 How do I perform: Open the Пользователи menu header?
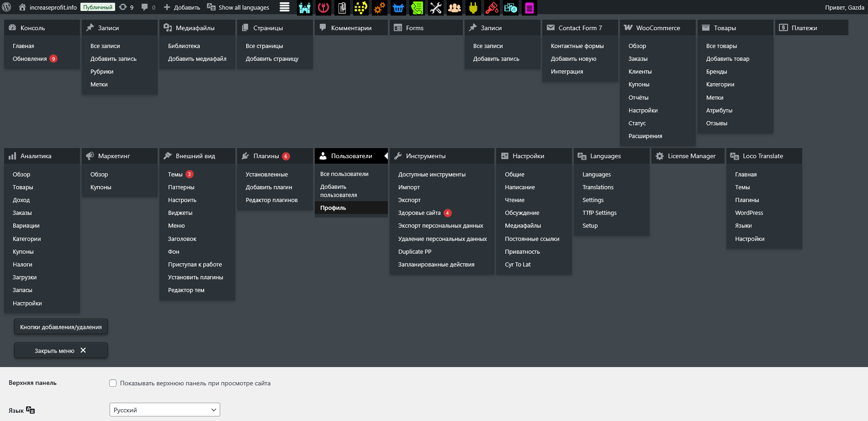click(x=351, y=156)
